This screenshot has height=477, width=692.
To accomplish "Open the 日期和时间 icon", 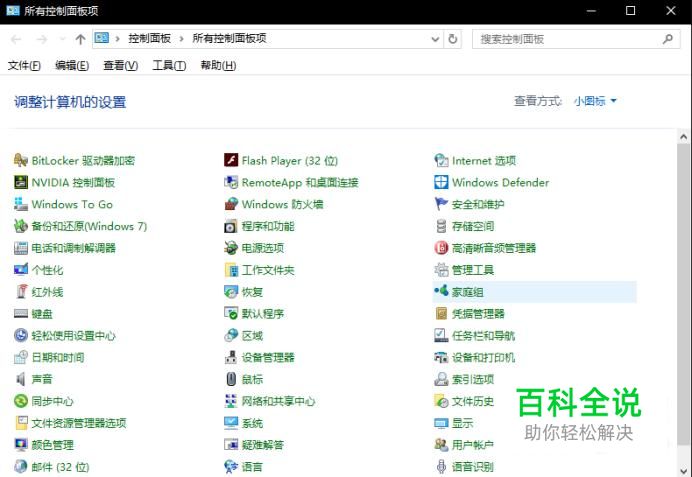I will (x=21, y=357).
